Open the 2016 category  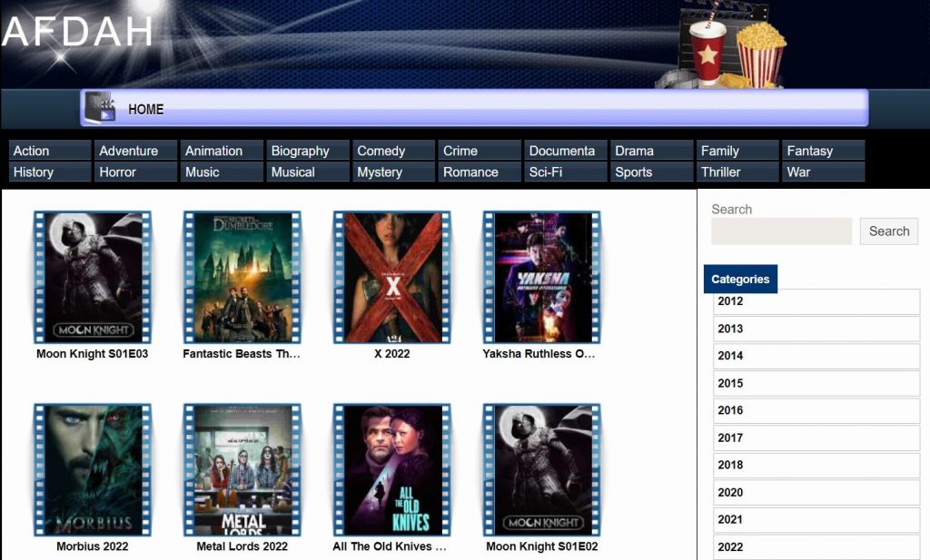coord(816,410)
